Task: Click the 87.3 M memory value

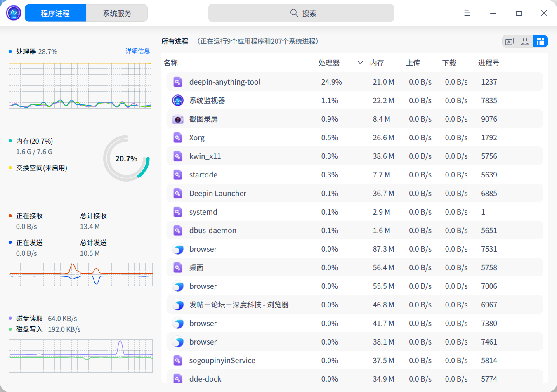Action: click(x=383, y=249)
